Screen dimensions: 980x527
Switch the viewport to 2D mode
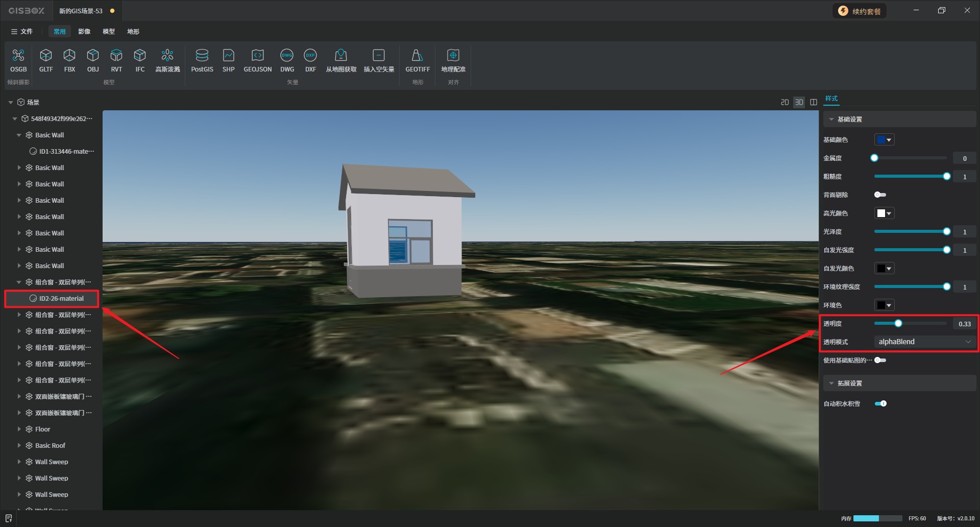tap(785, 102)
